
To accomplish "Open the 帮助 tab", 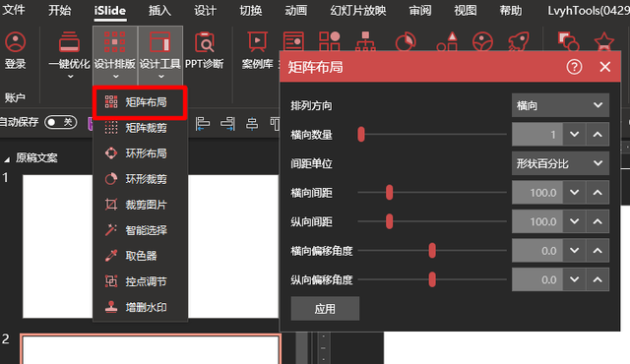I will (511, 10).
